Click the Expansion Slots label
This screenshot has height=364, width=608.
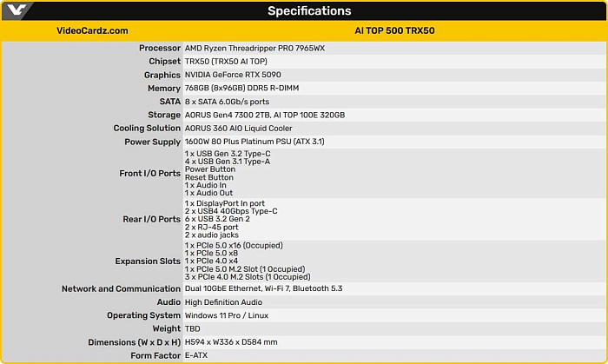point(148,261)
